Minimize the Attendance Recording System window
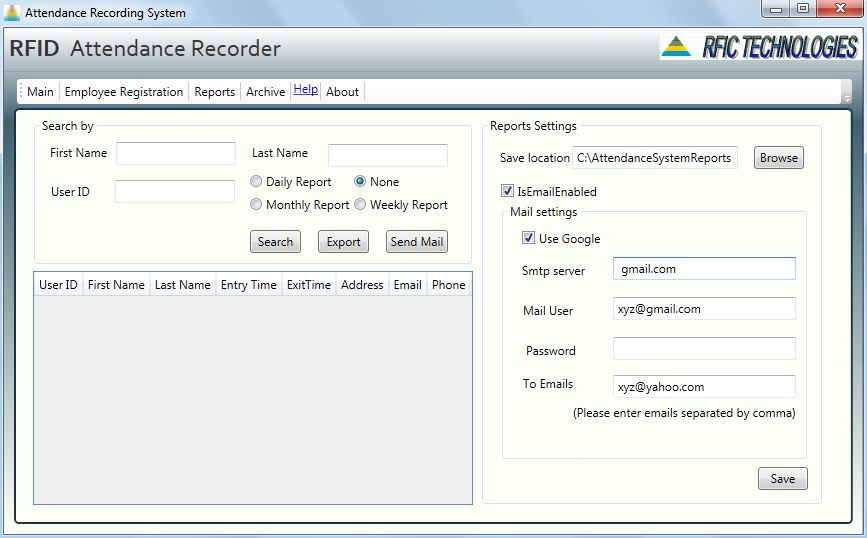Screen dimensions: 867x538 pos(776,9)
